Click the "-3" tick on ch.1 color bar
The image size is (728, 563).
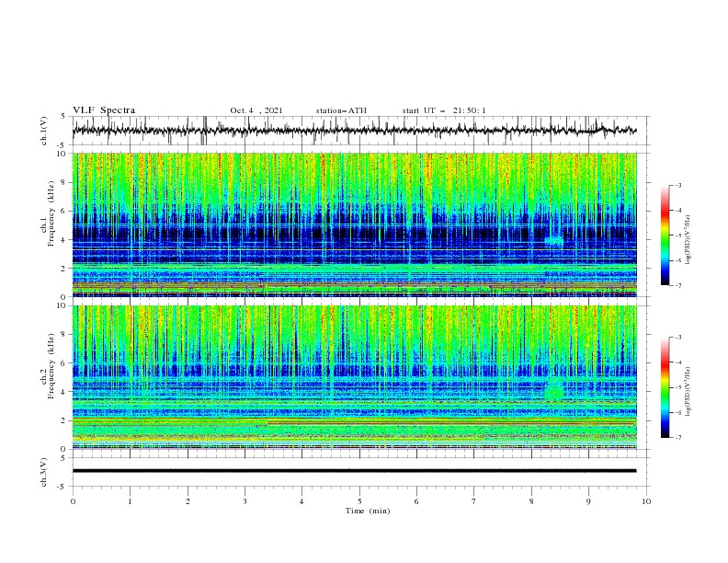point(678,185)
